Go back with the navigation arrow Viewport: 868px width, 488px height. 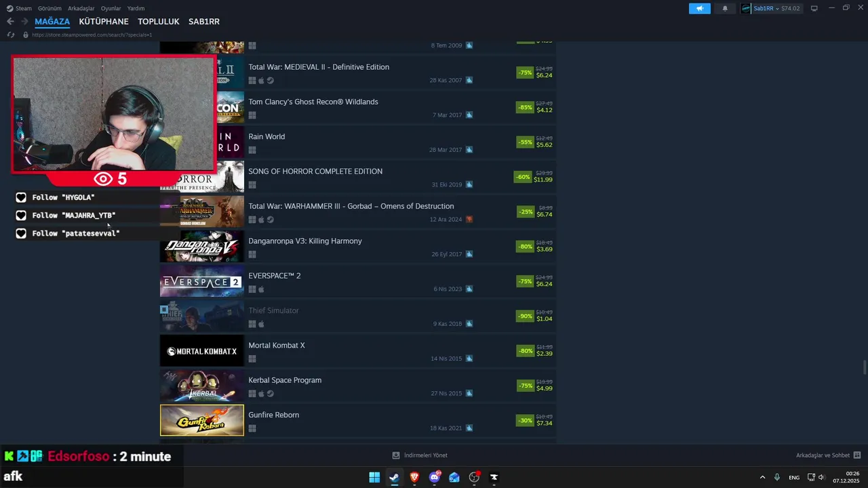pyautogui.click(x=10, y=22)
